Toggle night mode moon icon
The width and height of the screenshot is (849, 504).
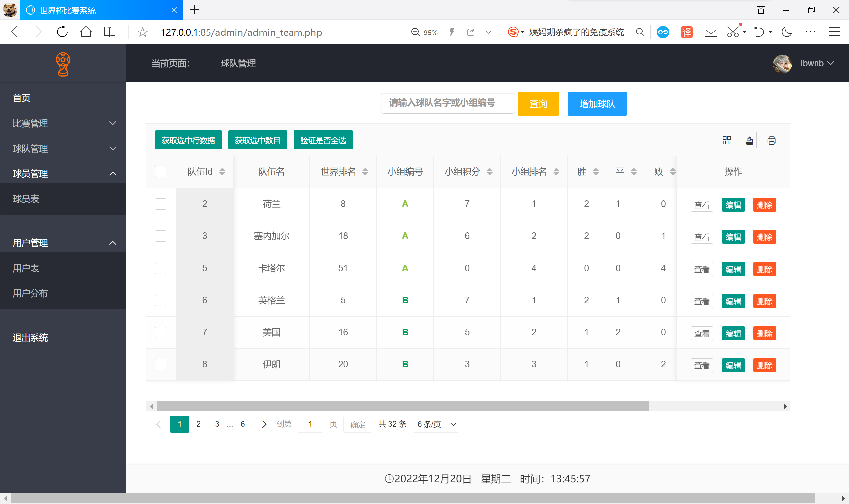coord(787,32)
